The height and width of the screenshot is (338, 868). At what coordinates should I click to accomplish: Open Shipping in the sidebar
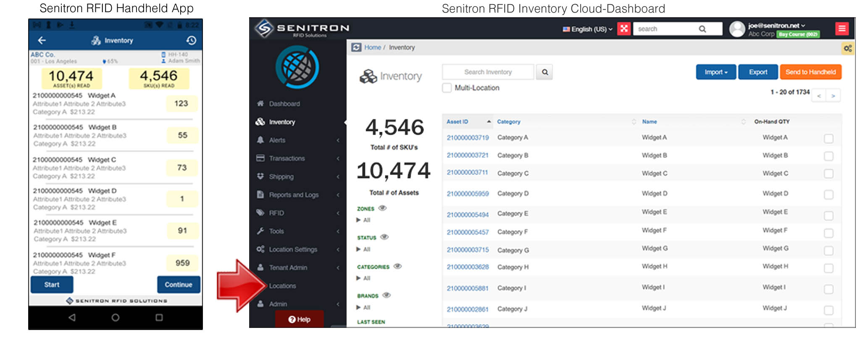pos(281,177)
